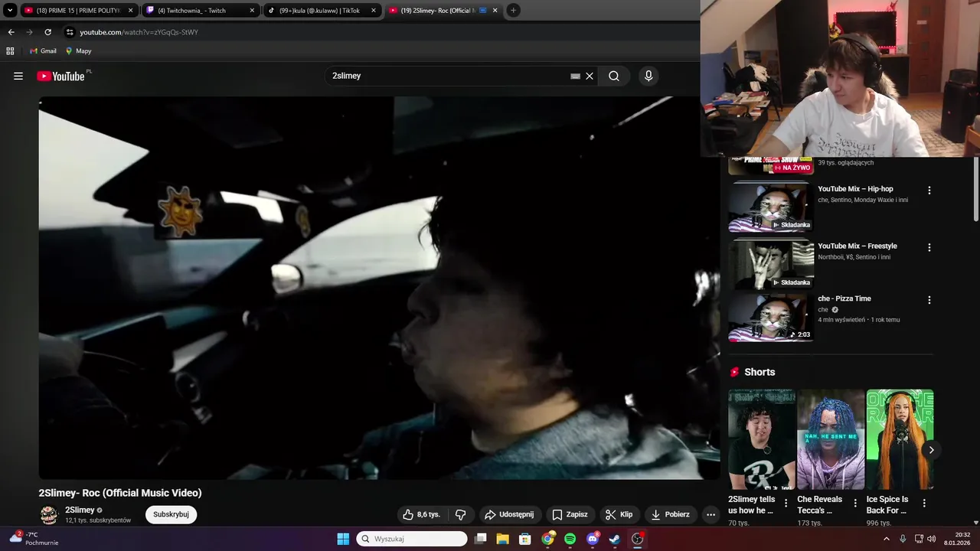
Task: Dislike the video with thumbs-down
Action: pos(460,514)
